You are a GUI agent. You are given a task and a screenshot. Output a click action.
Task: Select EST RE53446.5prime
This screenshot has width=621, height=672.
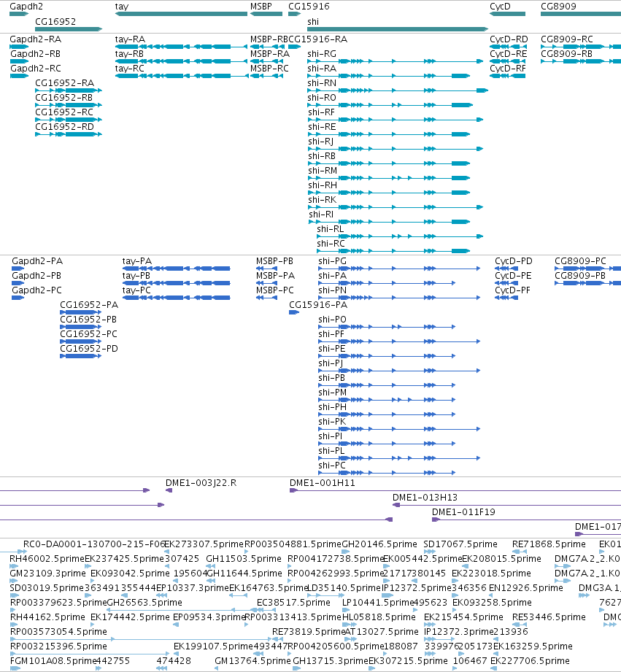(549, 617)
